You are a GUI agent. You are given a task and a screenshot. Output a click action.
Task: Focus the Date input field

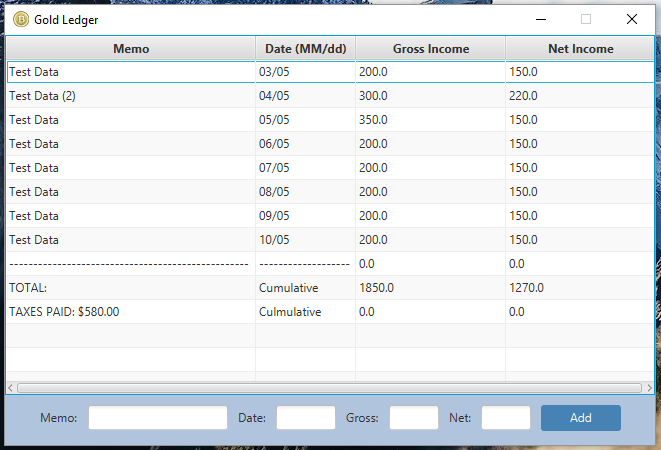tap(306, 418)
